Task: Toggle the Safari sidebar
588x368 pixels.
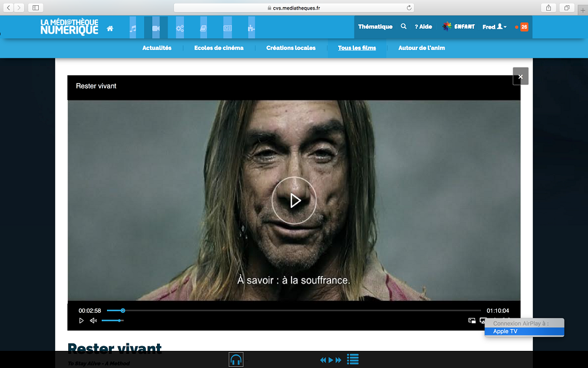Action: tap(36, 8)
